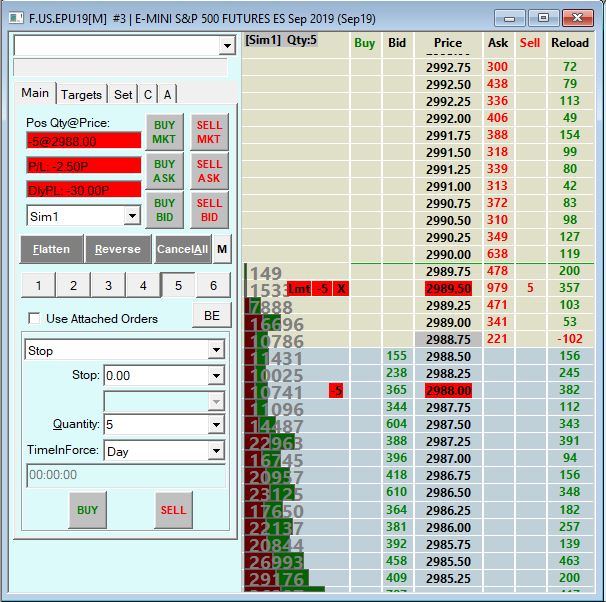Image resolution: width=606 pixels, height=602 pixels.
Task: Select quantity preset 2 button
Action: (73, 286)
